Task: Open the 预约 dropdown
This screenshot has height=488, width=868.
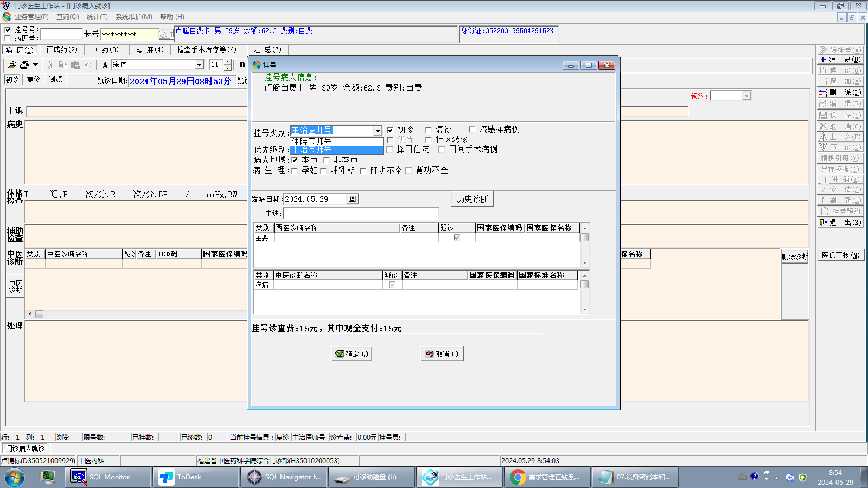Action: tap(746, 96)
